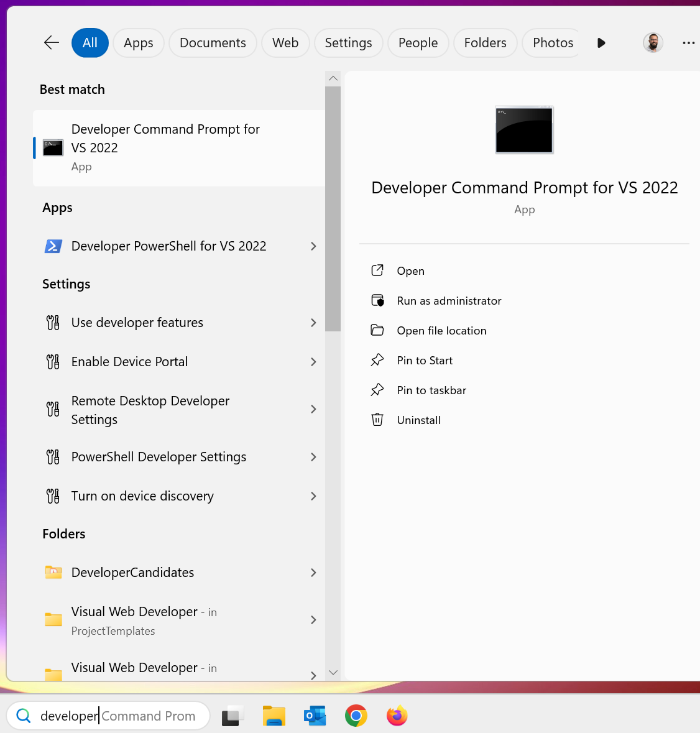Switch to the Documents filter tab

coord(213,43)
